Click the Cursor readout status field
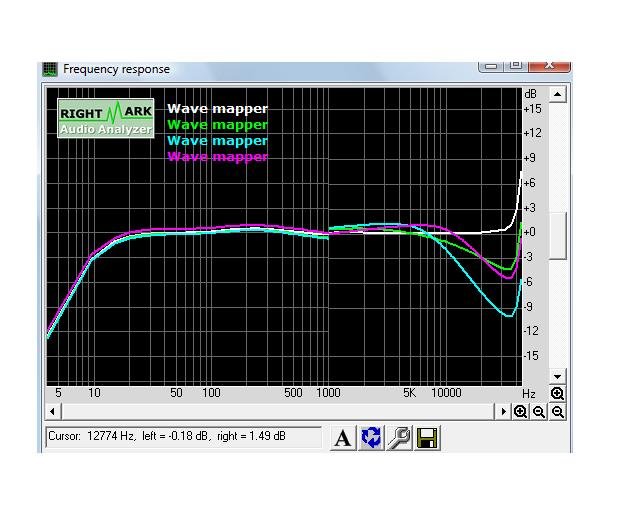640x512 pixels. [x=184, y=436]
